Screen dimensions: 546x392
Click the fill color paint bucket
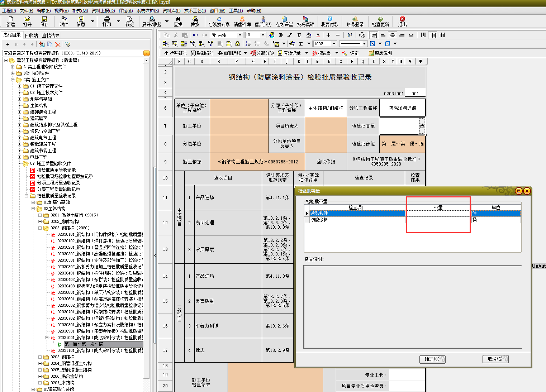pos(309,35)
